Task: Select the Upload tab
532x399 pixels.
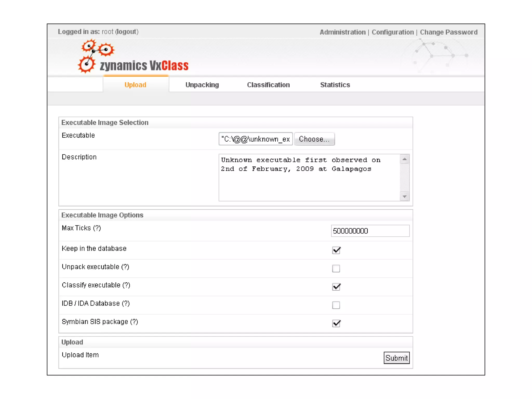Action: (135, 85)
